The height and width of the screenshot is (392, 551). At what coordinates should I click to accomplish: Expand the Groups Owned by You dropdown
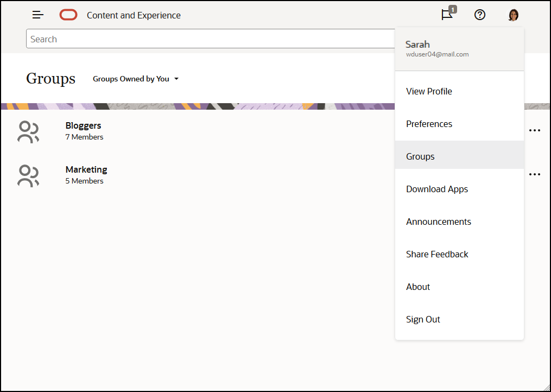click(136, 79)
